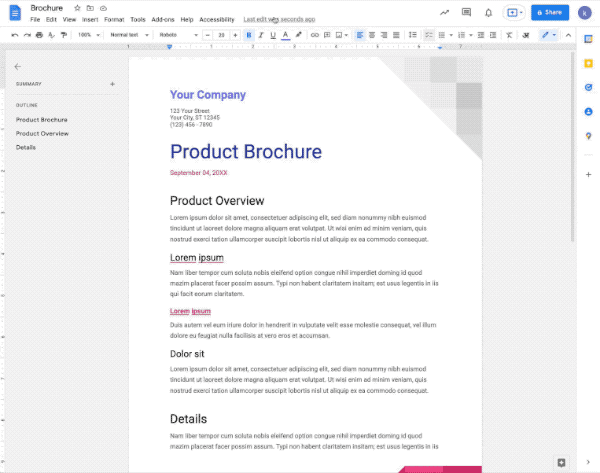Add a document summary

tap(112, 84)
